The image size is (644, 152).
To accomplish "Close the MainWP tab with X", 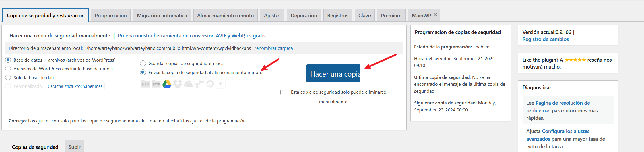I will pos(435,14).
